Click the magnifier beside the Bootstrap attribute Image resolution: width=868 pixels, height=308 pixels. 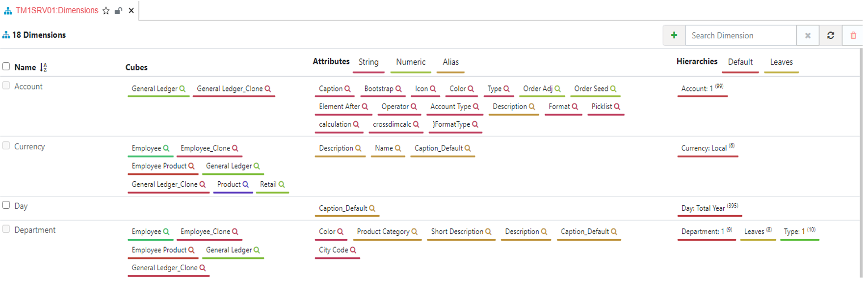pyautogui.click(x=398, y=89)
